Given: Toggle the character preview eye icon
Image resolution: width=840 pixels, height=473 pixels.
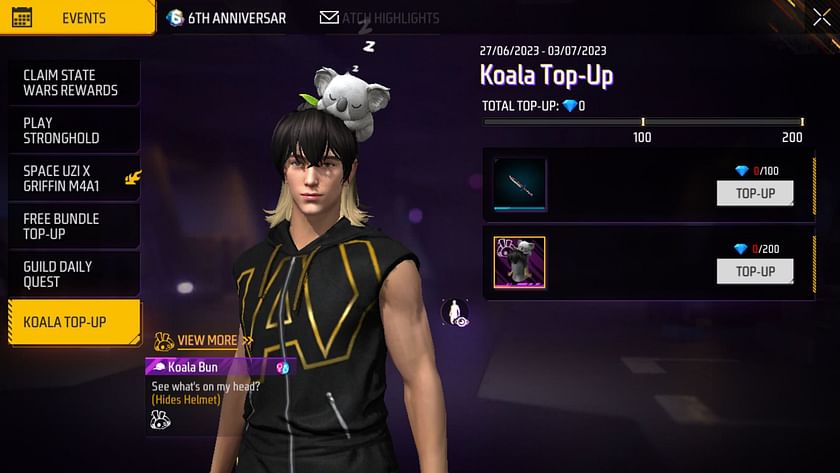Looking at the screenshot, I should pos(455,313).
